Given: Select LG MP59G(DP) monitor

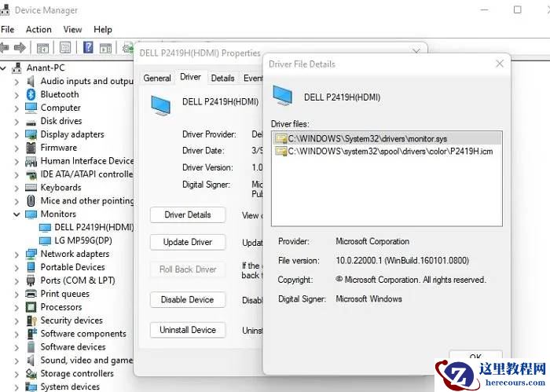Looking at the screenshot, I should [83, 240].
